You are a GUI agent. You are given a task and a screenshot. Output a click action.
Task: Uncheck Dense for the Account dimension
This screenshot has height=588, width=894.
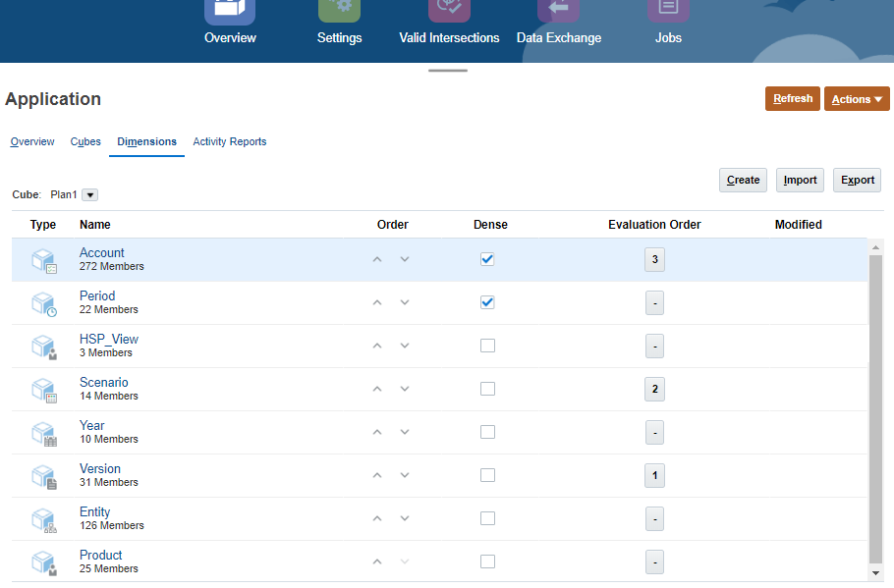[x=487, y=259]
